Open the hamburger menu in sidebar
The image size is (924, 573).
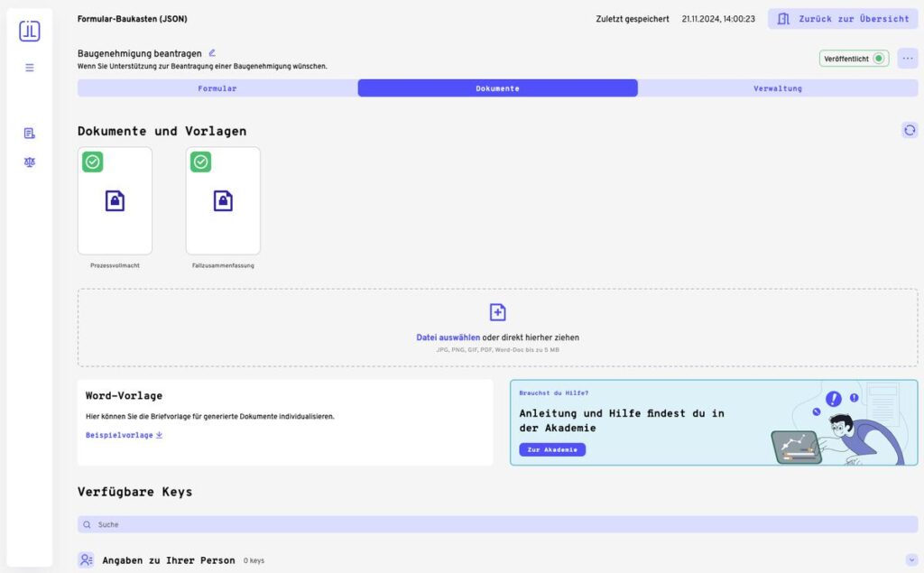30,68
